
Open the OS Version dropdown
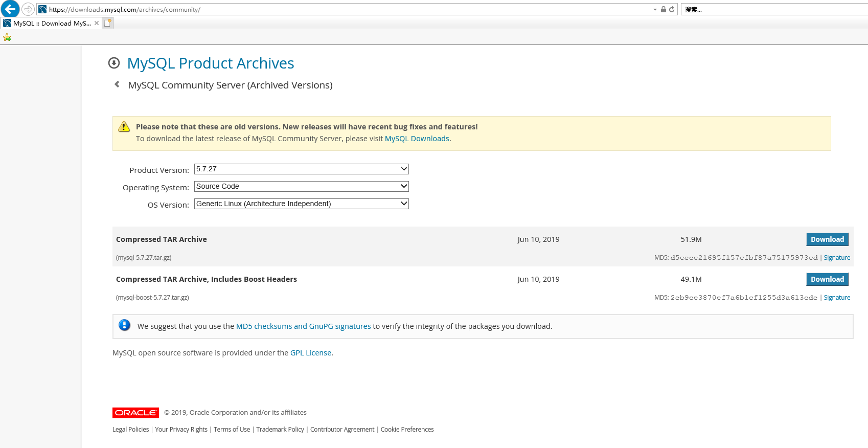tap(302, 204)
